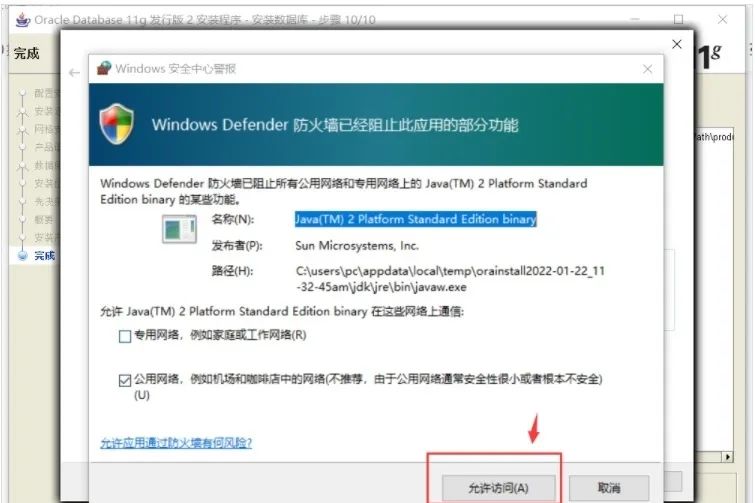Click the 路径(H): label
This screenshot has width=755, height=503.
(232, 271)
